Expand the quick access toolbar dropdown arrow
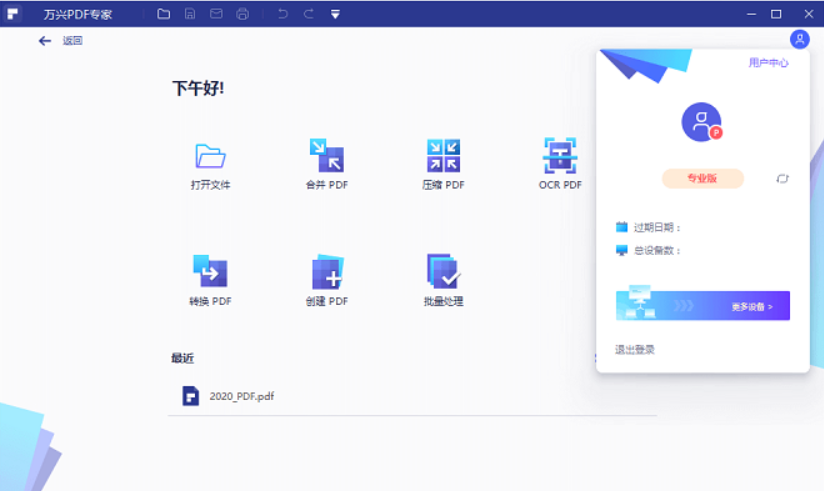The width and height of the screenshot is (824, 491). pos(335,14)
